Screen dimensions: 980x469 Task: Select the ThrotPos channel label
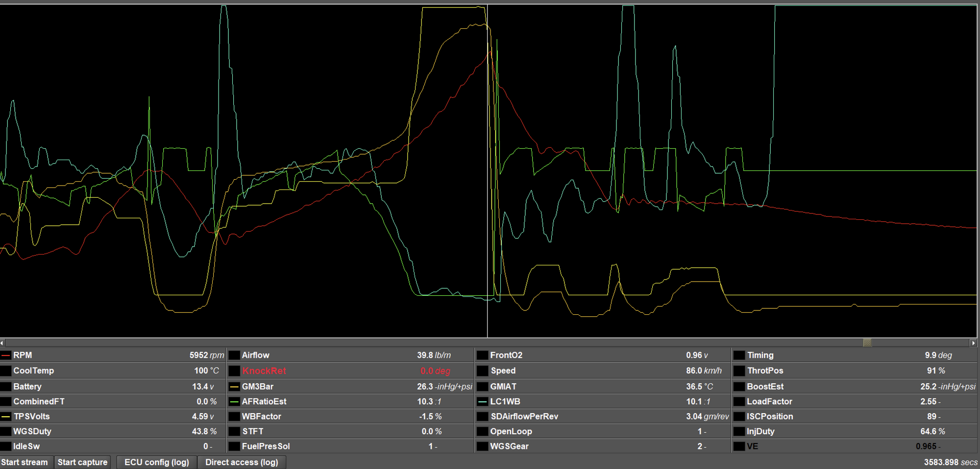[765, 371]
